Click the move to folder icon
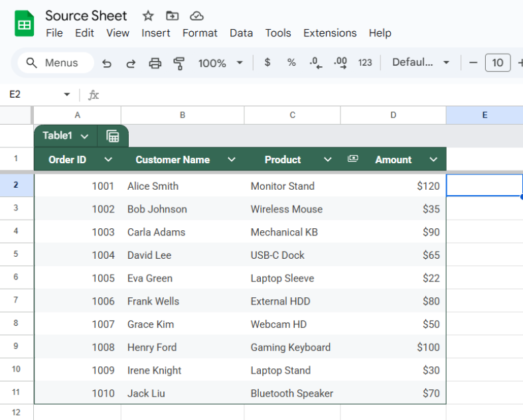 click(172, 16)
